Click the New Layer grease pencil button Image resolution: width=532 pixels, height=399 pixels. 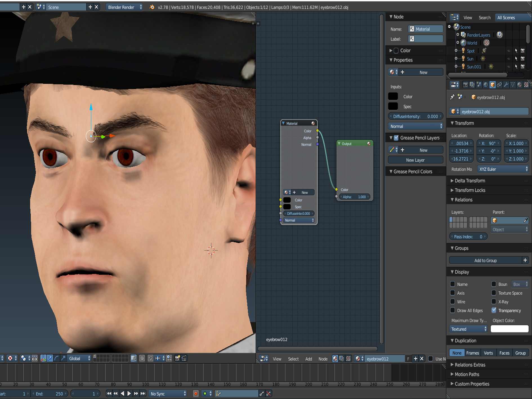click(415, 160)
